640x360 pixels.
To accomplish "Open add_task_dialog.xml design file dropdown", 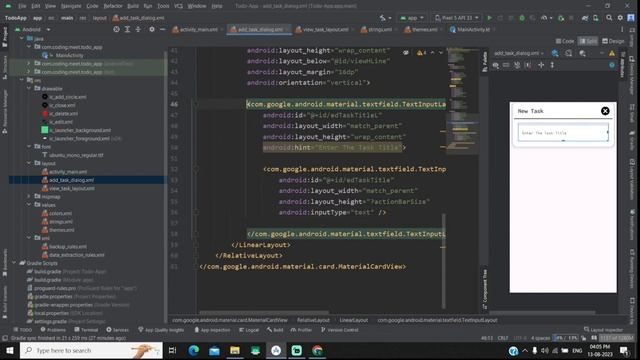I will point(519,53).
